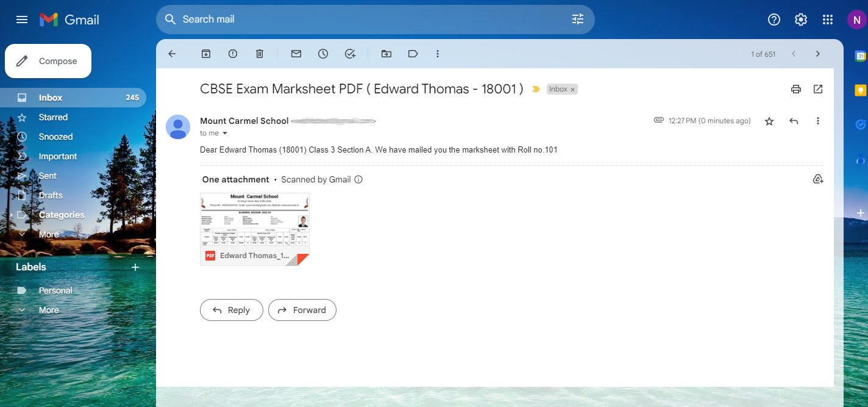Add email to Tasks
868x407 pixels.
click(x=350, y=54)
